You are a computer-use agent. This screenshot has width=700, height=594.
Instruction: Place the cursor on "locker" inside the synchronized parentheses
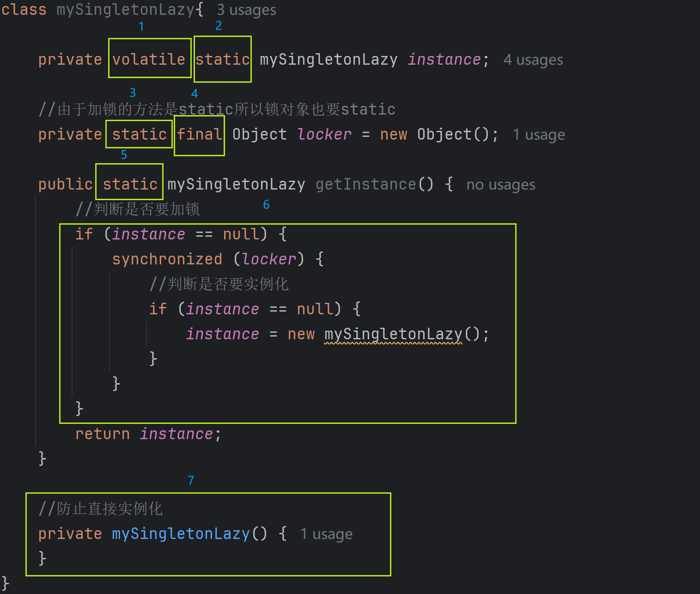click(x=269, y=259)
